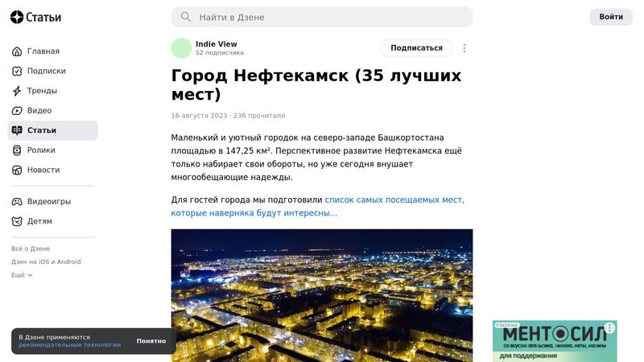Open the Indie View channel avatar
Screen dimensions: 644x362
pos(182,48)
